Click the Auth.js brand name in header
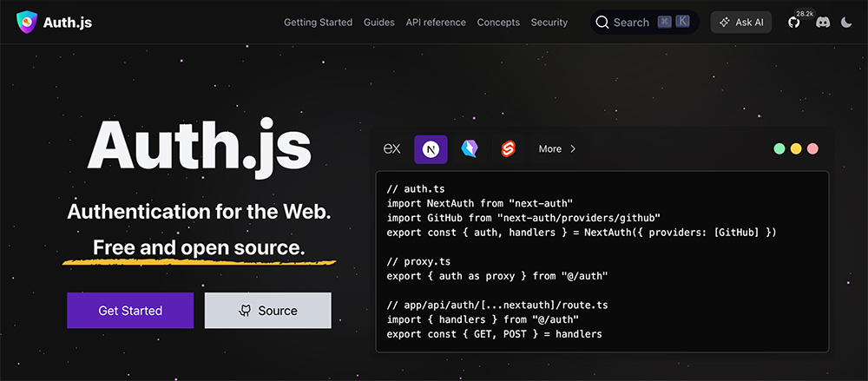868x381 pixels. point(68,23)
